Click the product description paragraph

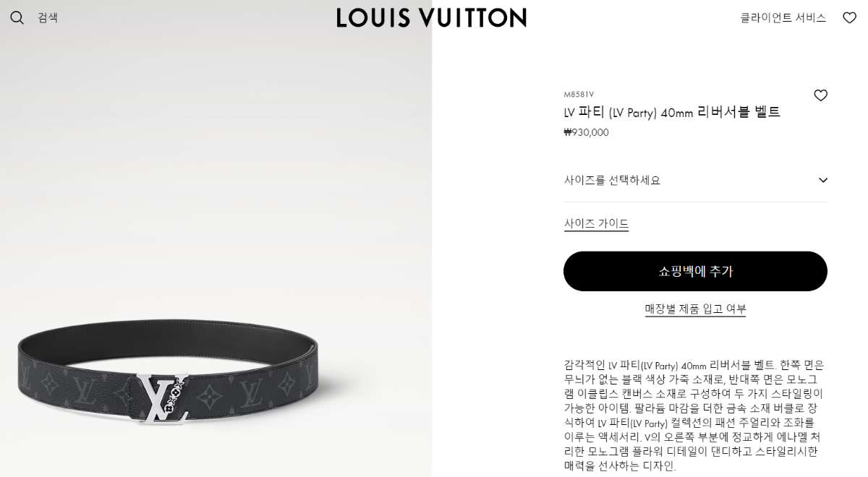point(694,416)
